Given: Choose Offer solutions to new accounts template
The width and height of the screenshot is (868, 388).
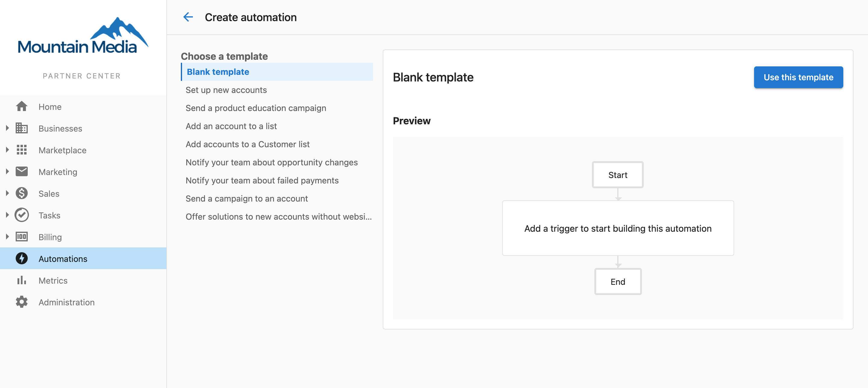Looking at the screenshot, I should pos(277,217).
